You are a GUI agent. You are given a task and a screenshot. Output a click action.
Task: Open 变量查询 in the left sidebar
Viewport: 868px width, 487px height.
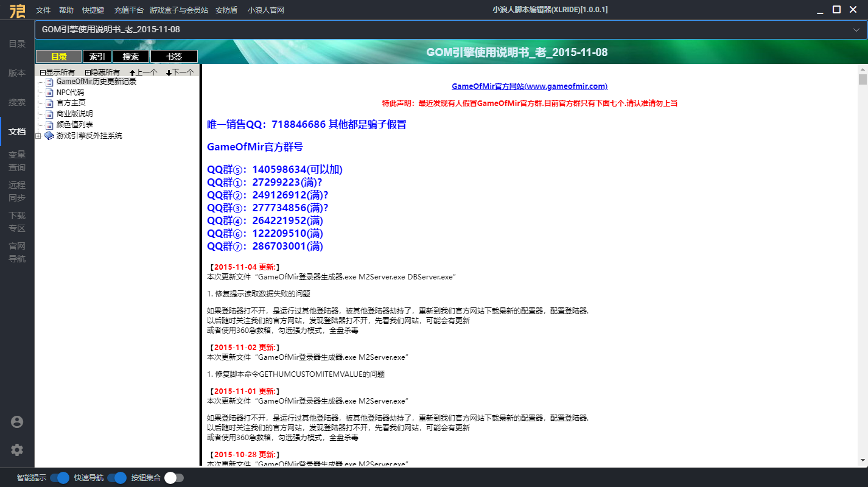click(17, 161)
